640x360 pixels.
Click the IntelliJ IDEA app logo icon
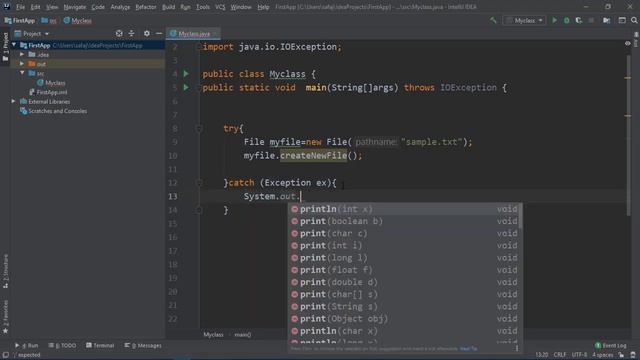coord(7,7)
